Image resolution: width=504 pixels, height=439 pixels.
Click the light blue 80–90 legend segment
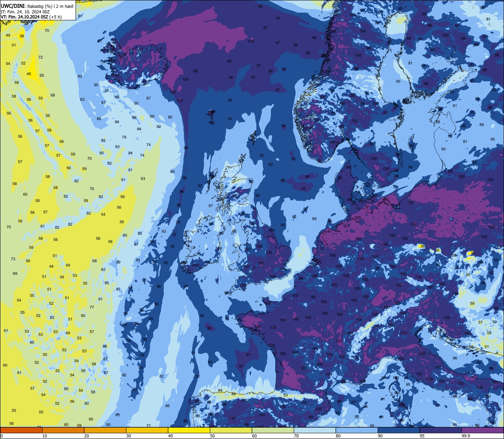tap(357, 430)
